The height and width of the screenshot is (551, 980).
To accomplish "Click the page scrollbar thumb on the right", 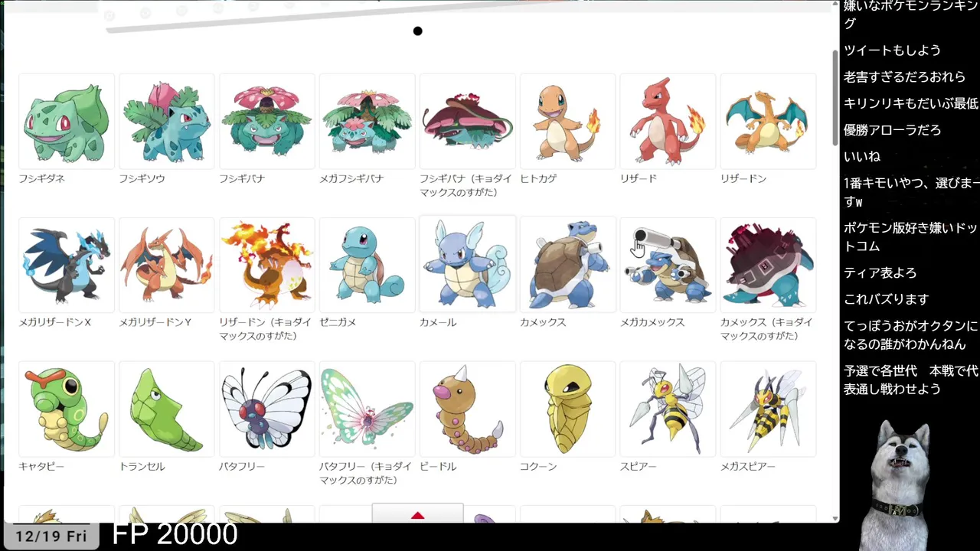I will (835, 96).
